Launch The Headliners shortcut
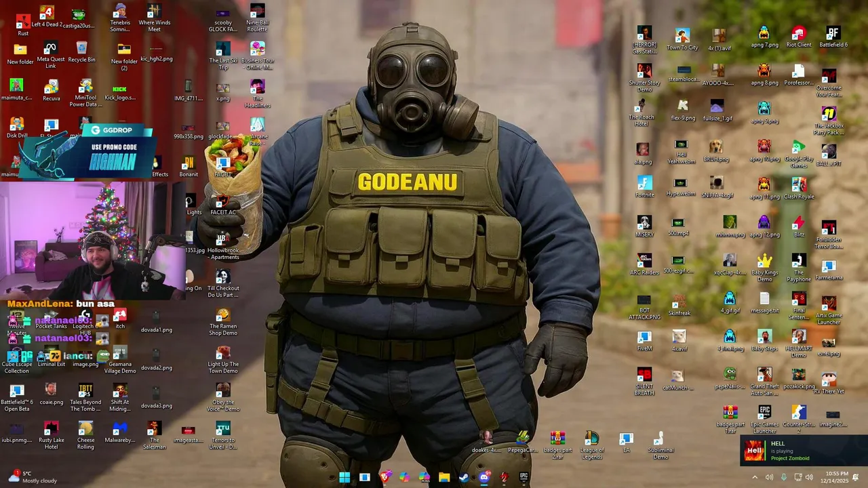 pos(257,94)
